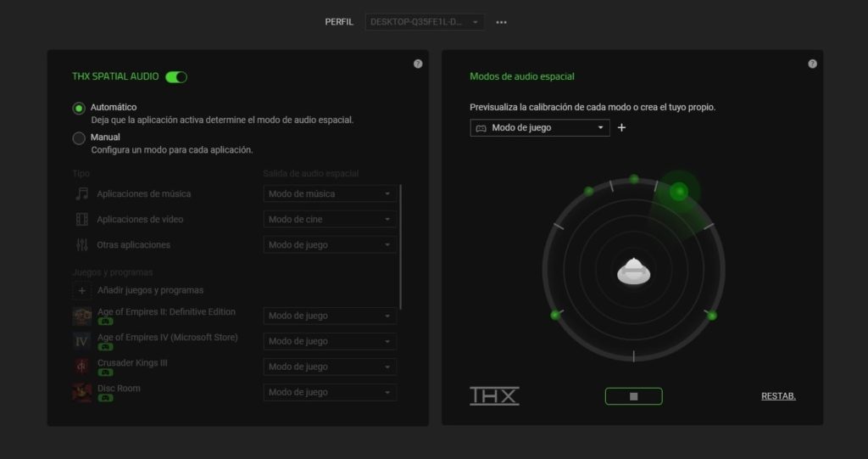868x459 pixels.
Task: Click the Otras aplicaciones label
Action: (133, 245)
